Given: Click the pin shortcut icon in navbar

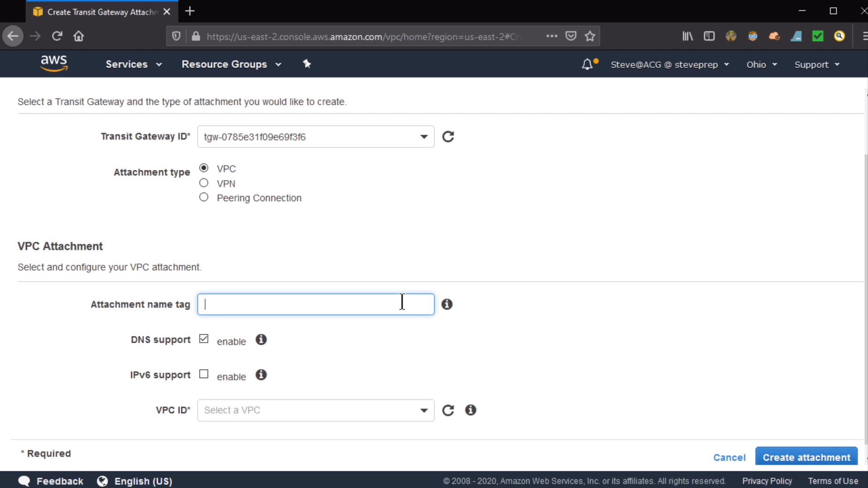Looking at the screenshot, I should tap(307, 64).
